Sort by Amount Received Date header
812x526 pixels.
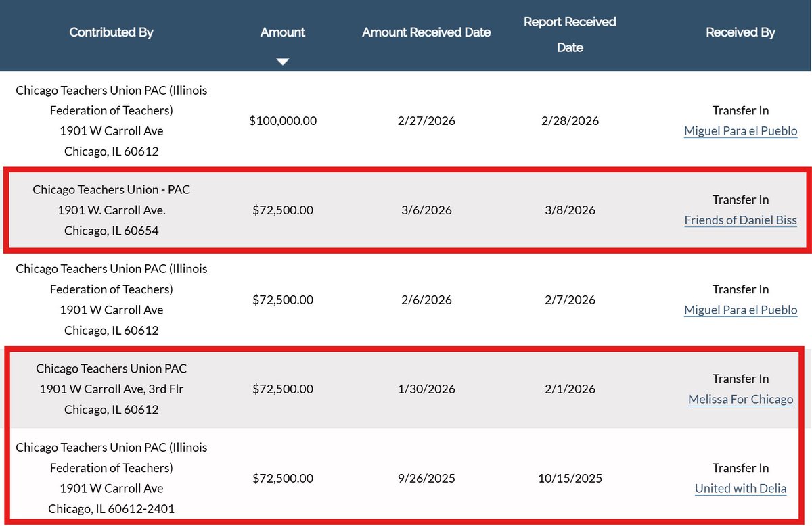[426, 32]
